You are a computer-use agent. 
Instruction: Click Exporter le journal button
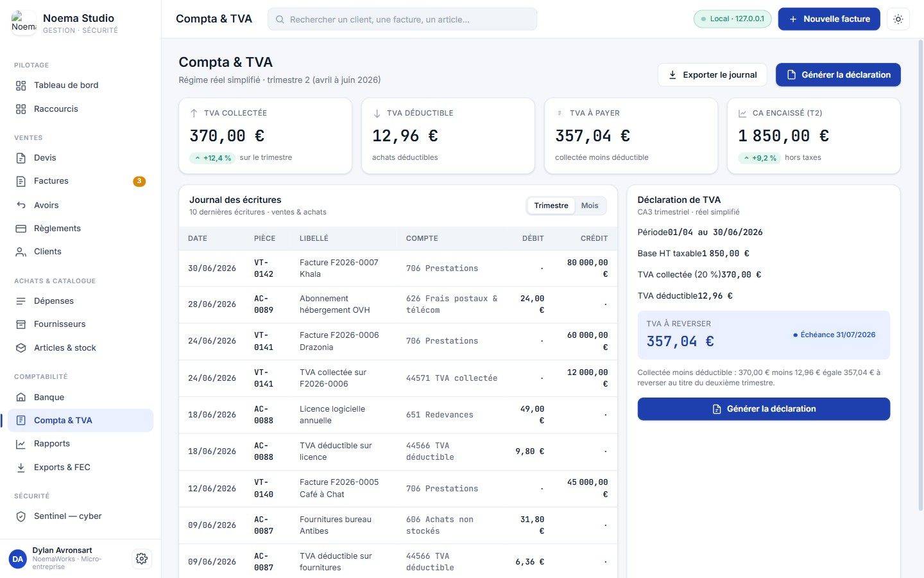[x=712, y=74]
